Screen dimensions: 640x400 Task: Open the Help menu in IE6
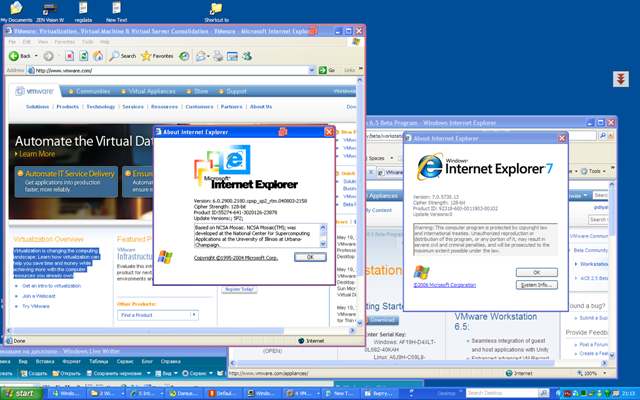click(x=104, y=42)
